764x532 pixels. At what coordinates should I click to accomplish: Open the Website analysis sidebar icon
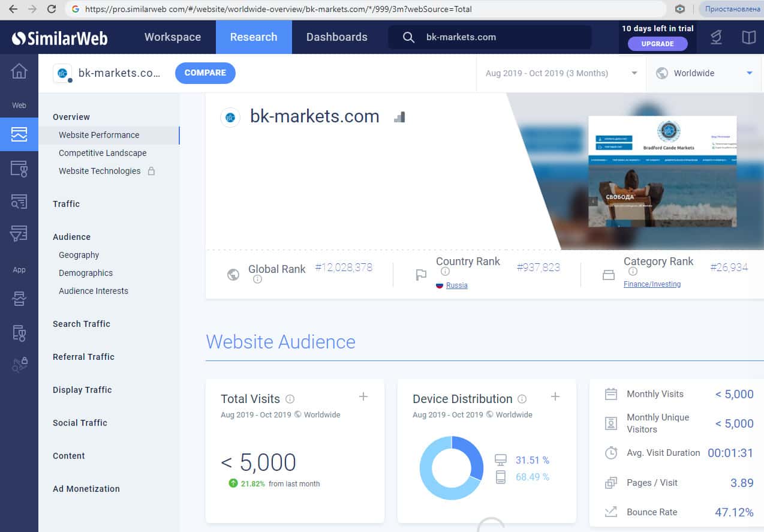pos(19,134)
